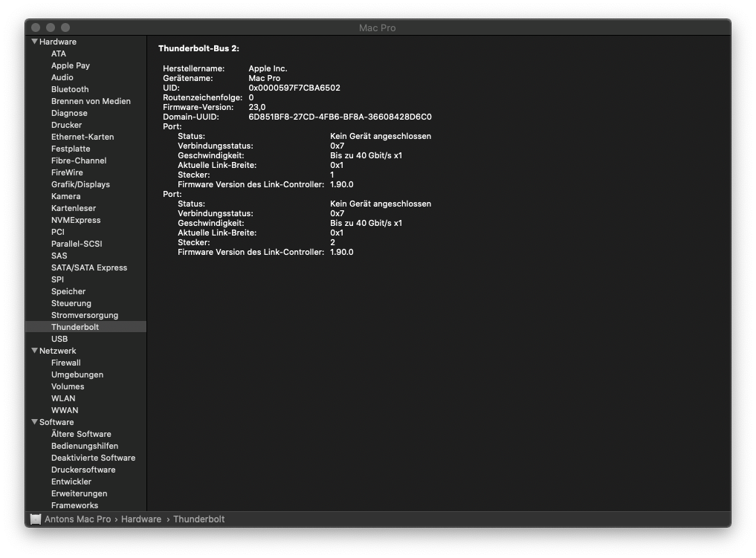The image size is (756, 558).
Task: Click the Stecker value 2
Action: click(332, 242)
